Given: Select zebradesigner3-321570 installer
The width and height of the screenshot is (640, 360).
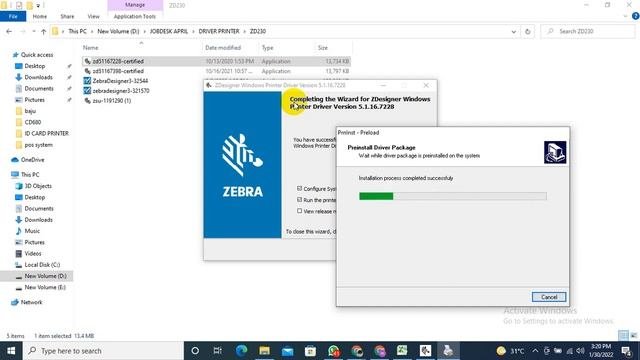Looking at the screenshot, I should coord(120,91).
